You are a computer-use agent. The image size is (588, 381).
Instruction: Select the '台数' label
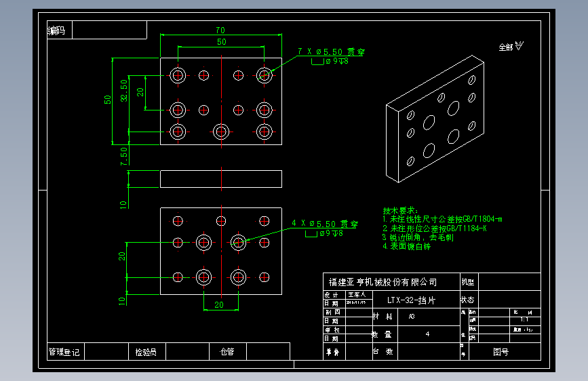(x=383, y=352)
